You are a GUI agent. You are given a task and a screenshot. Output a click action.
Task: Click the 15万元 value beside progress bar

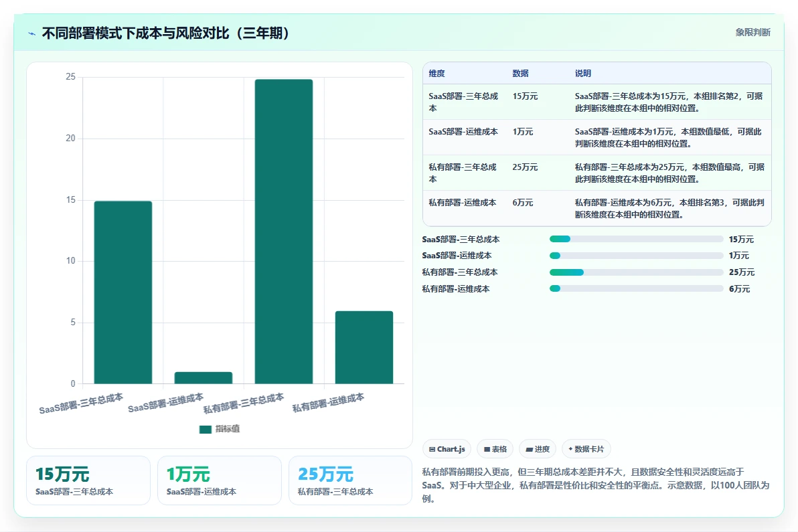point(742,239)
